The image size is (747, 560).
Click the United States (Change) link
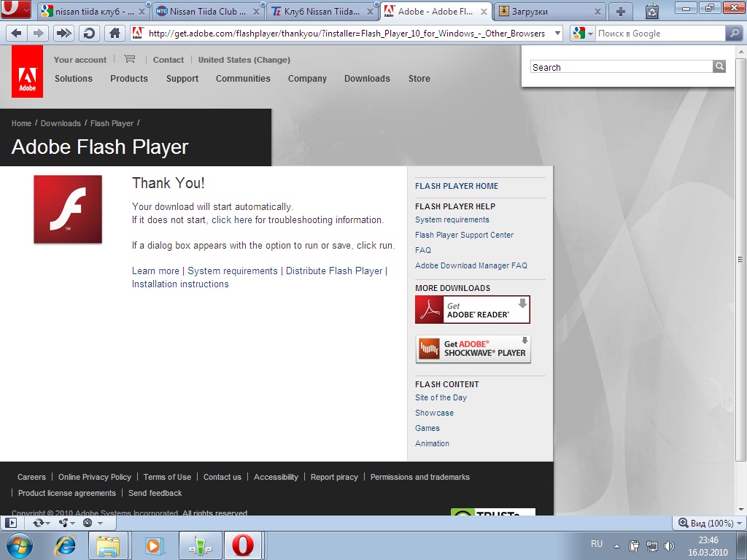click(x=244, y=60)
